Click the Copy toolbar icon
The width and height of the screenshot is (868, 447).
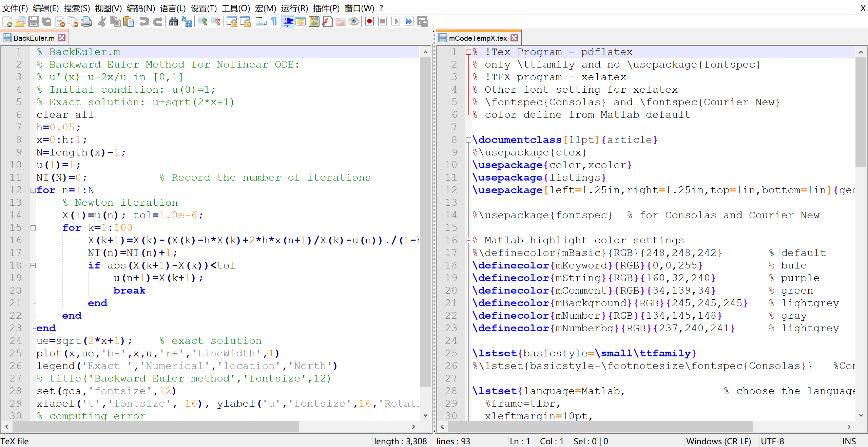coord(115,22)
